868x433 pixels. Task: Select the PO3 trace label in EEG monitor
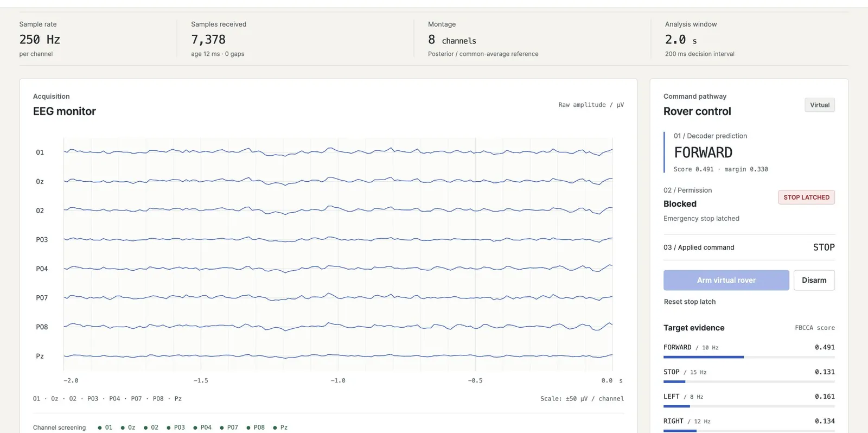point(42,240)
